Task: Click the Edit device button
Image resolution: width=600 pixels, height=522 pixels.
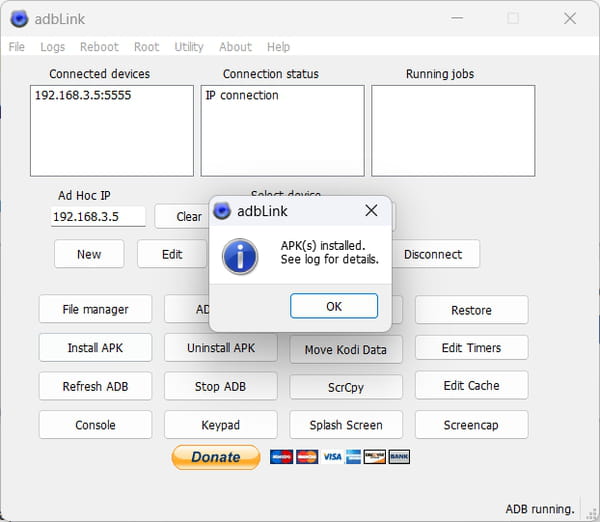Action: click(172, 254)
